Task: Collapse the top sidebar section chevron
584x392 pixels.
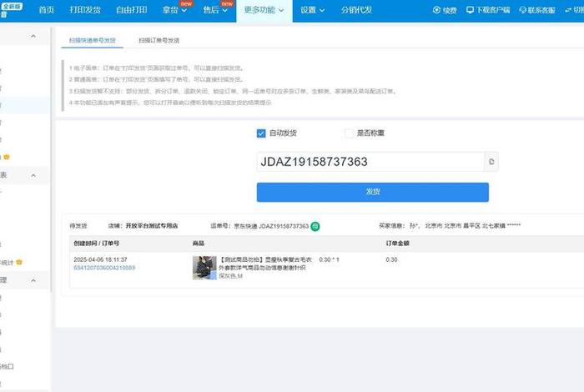Action: pyautogui.click(x=33, y=36)
